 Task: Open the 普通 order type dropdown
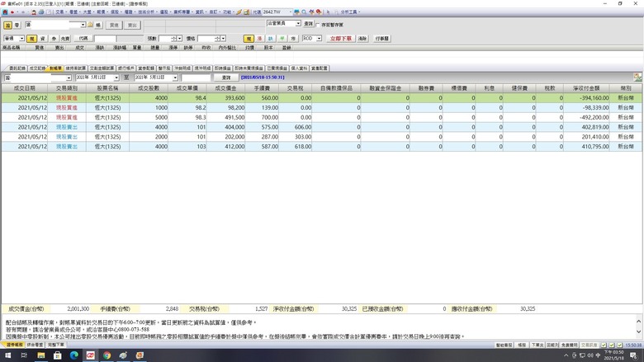point(21,39)
